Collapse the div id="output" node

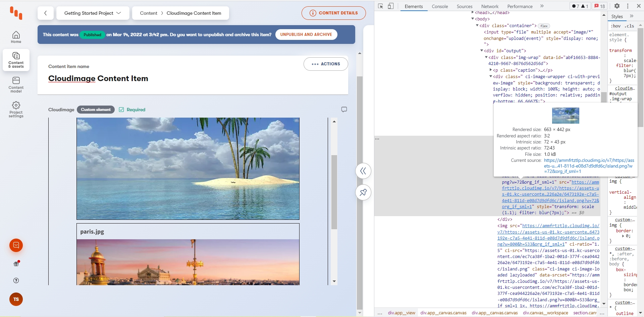click(x=482, y=51)
